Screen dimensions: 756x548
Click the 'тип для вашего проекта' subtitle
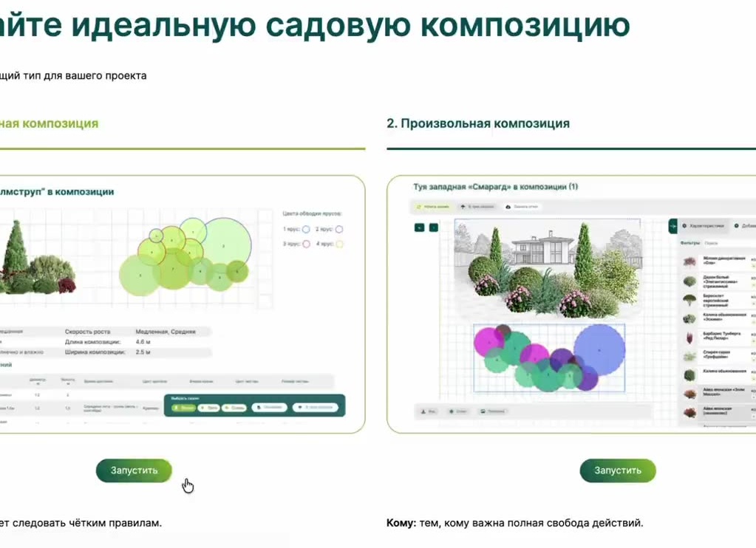pos(84,75)
